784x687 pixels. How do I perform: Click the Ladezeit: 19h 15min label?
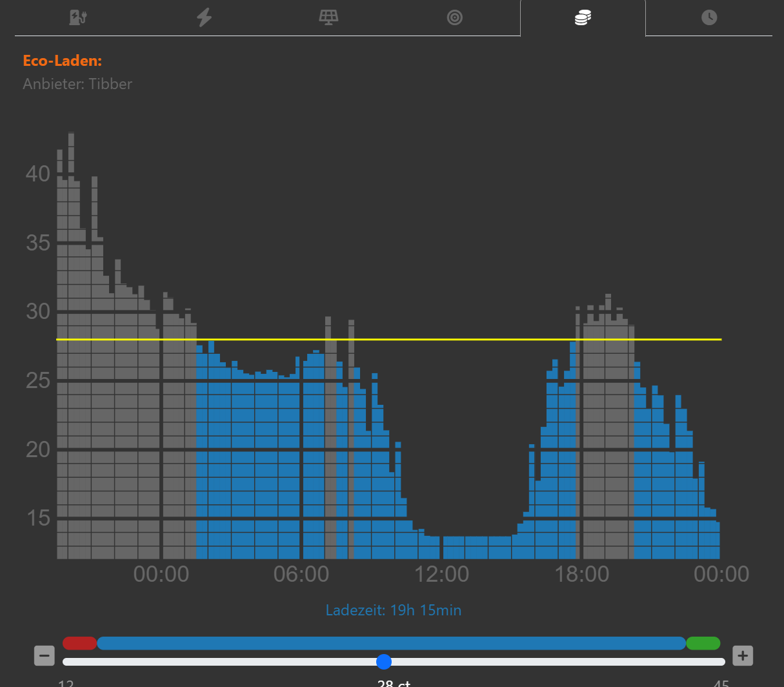point(394,610)
